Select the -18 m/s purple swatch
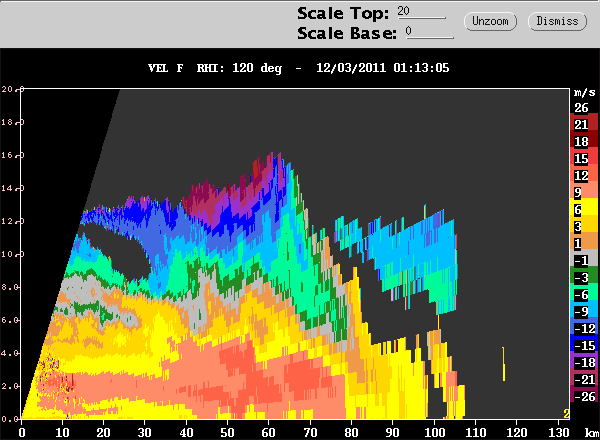 [x=584, y=359]
